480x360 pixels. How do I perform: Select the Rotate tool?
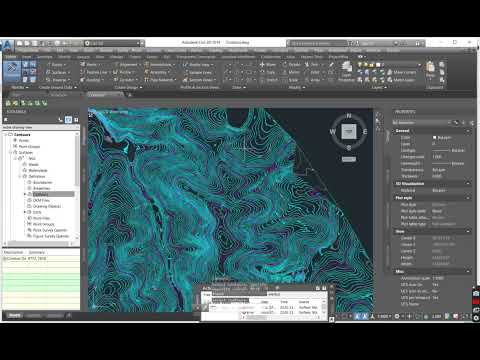[x=291, y=64]
